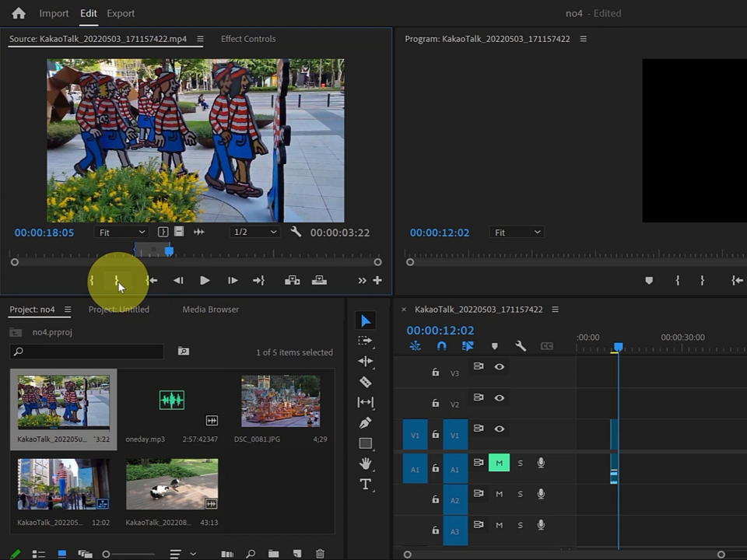The width and height of the screenshot is (747, 560).
Task: Open sort icons dropdown arrow in Project
Action: (193, 554)
